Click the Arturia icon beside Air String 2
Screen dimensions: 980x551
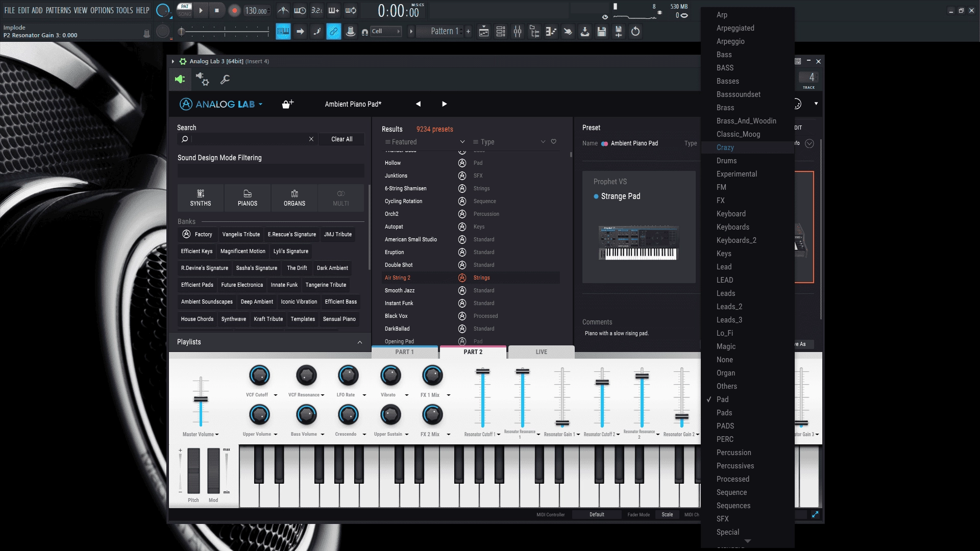point(462,278)
